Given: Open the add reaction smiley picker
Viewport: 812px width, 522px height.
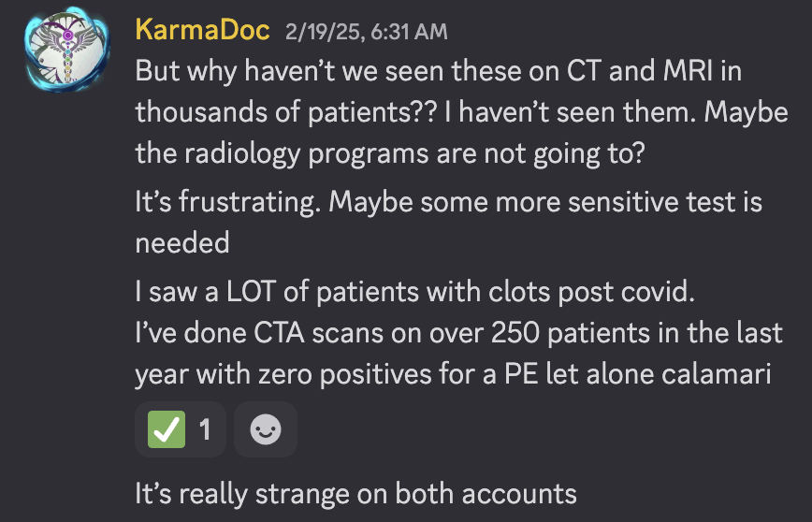Looking at the screenshot, I should [266, 429].
